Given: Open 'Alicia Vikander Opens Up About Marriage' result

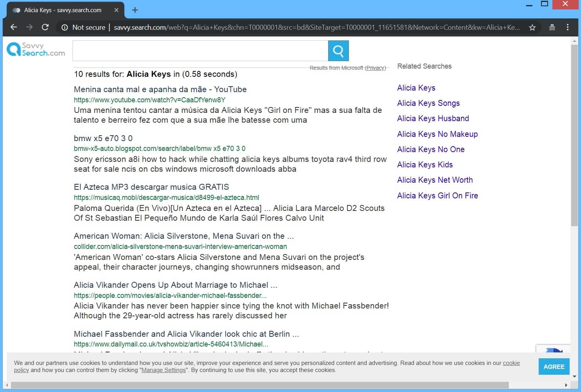Looking at the screenshot, I should (x=176, y=285).
